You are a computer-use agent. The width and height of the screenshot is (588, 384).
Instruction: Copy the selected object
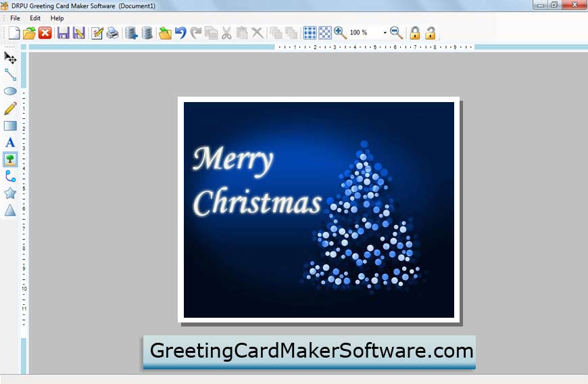[x=211, y=33]
